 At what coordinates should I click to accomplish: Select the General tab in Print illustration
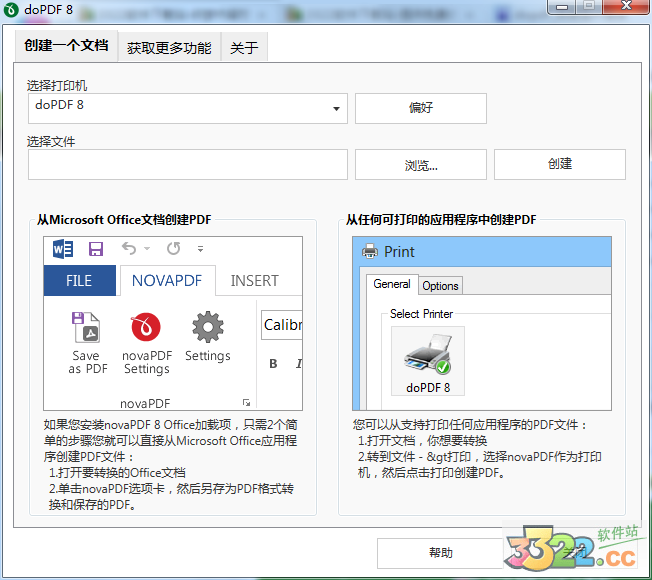pos(392,284)
